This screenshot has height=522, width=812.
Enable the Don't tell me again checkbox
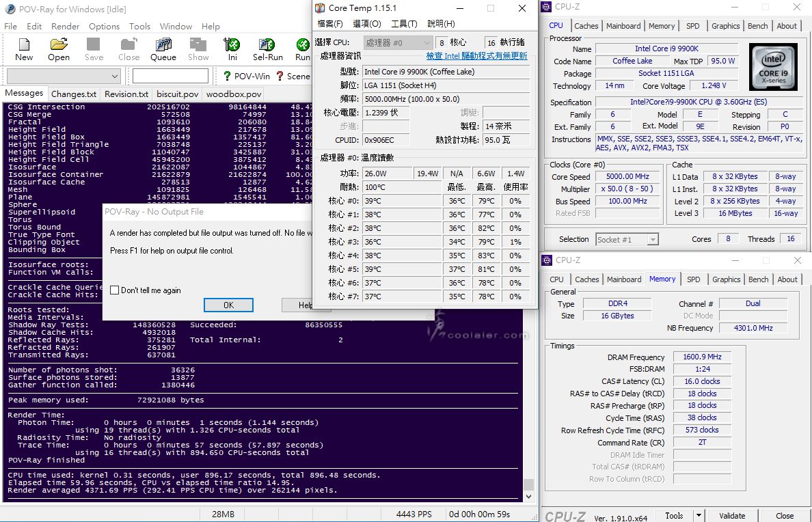114,290
